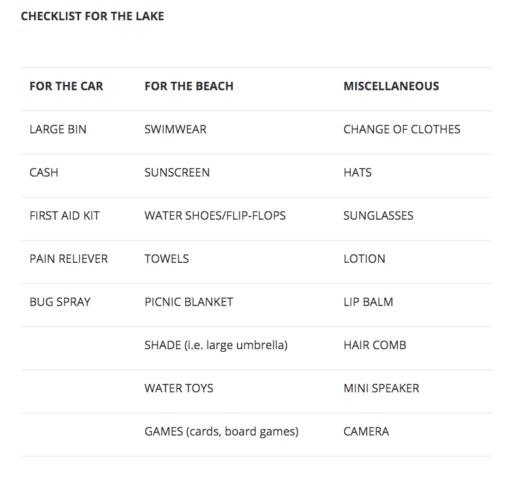511x480 pixels.
Task: Click the SUNGLASSES entry
Action: click(378, 216)
